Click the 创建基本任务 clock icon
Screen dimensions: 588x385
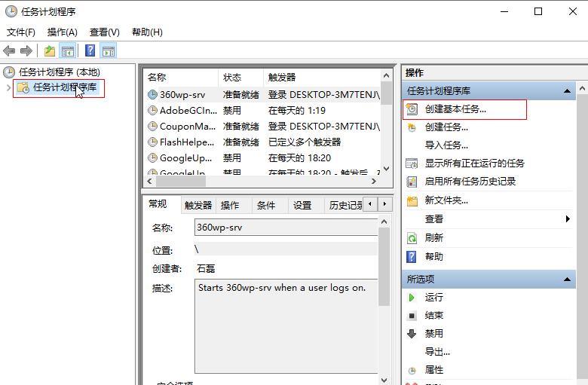tap(412, 109)
